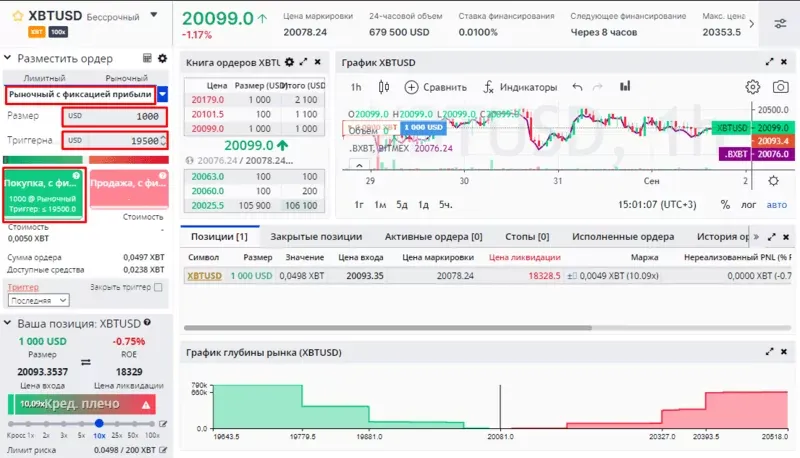Edit the risk limit pencil icon
The height and width of the screenshot is (458, 800).
163,450
